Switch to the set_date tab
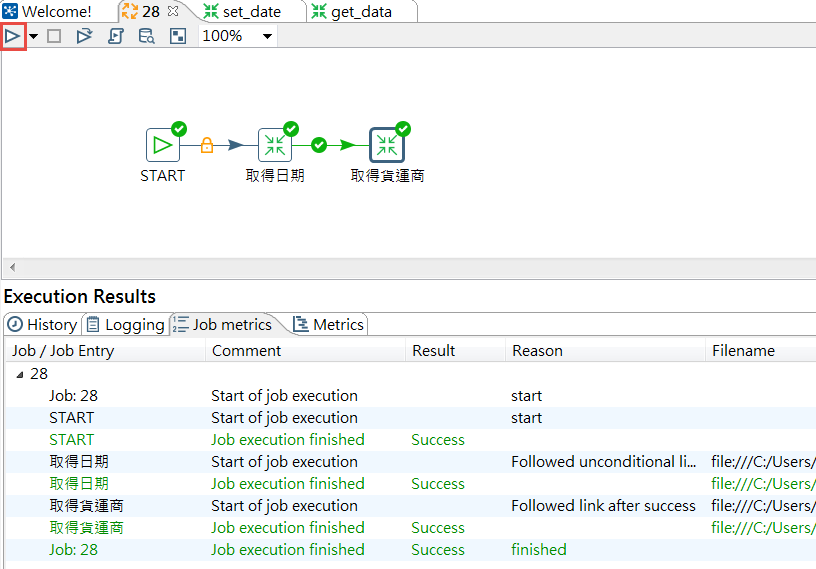Viewport: 816px width, 569px height. point(251,12)
